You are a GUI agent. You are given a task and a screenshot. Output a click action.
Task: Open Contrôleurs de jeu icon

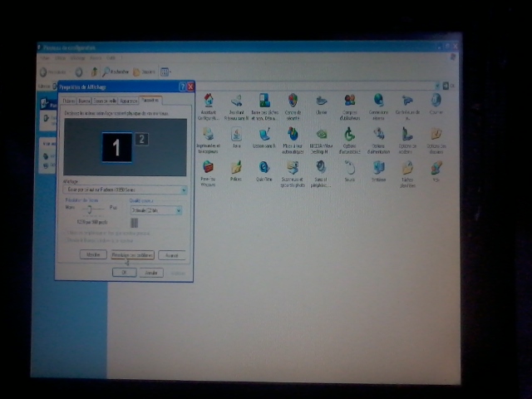tap(407, 106)
